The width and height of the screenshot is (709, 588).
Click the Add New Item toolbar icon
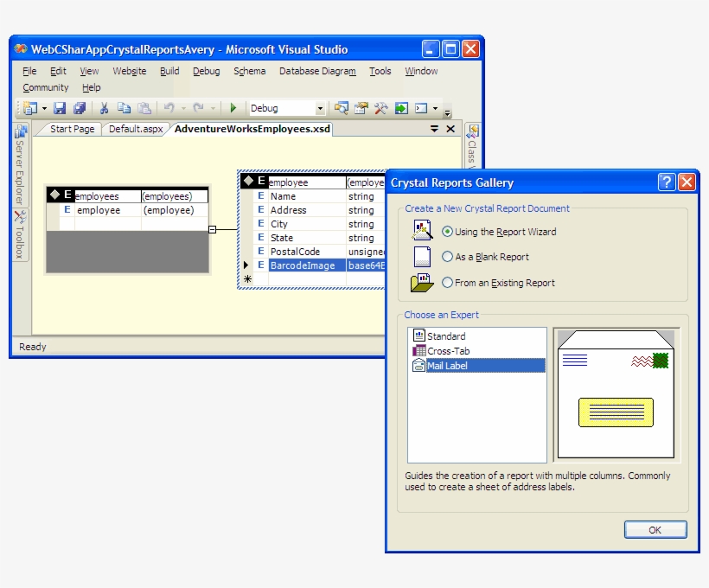pos(30,108)
